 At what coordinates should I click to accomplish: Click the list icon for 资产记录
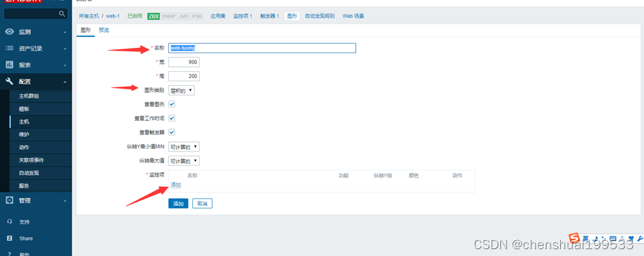(x=10, y=48)
